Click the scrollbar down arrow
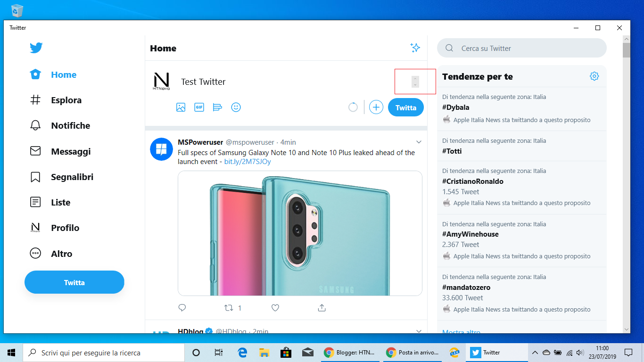The height and width of the screenshot is (362, 644). tap(627, 329)
